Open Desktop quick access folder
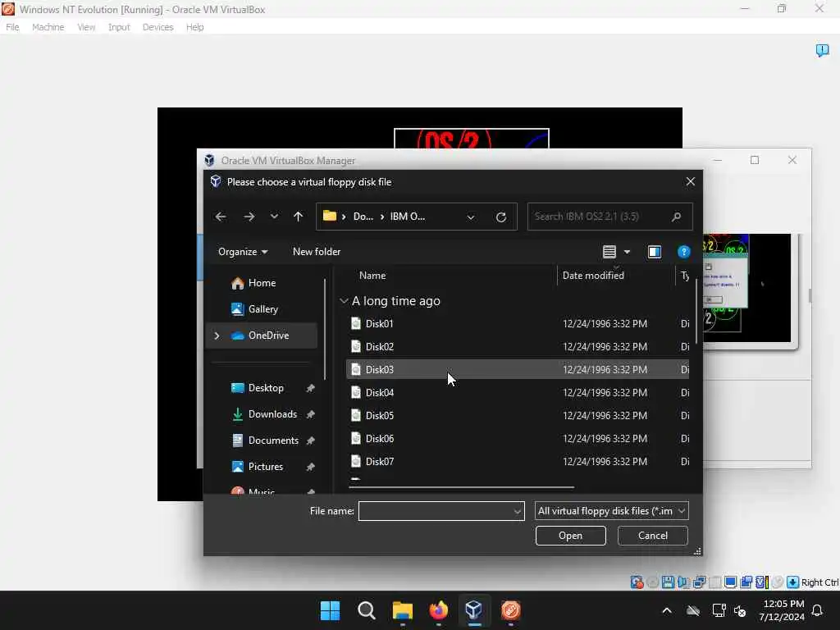Screen dimensions: 840x630 [x=266, y=388]
